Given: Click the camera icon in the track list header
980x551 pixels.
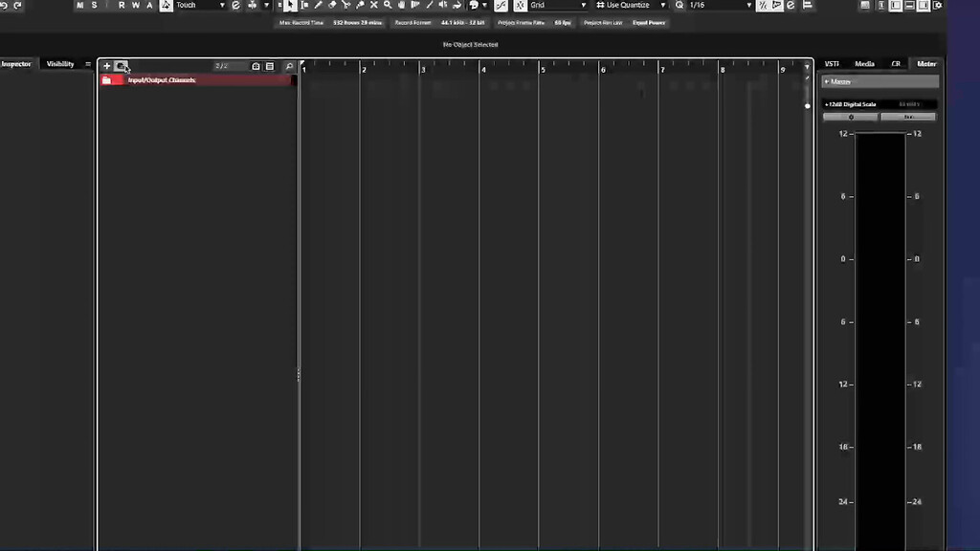Looking at the screenshot, I should click(x=255, y=66).
